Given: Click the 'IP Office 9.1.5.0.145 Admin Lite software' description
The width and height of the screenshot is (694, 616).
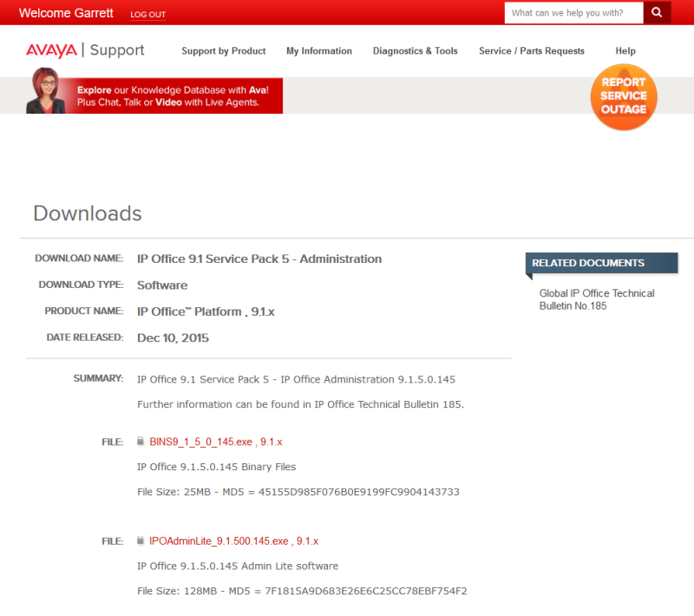Looking at the screenshot, I should pyautogui.click(x=238, y=566).
